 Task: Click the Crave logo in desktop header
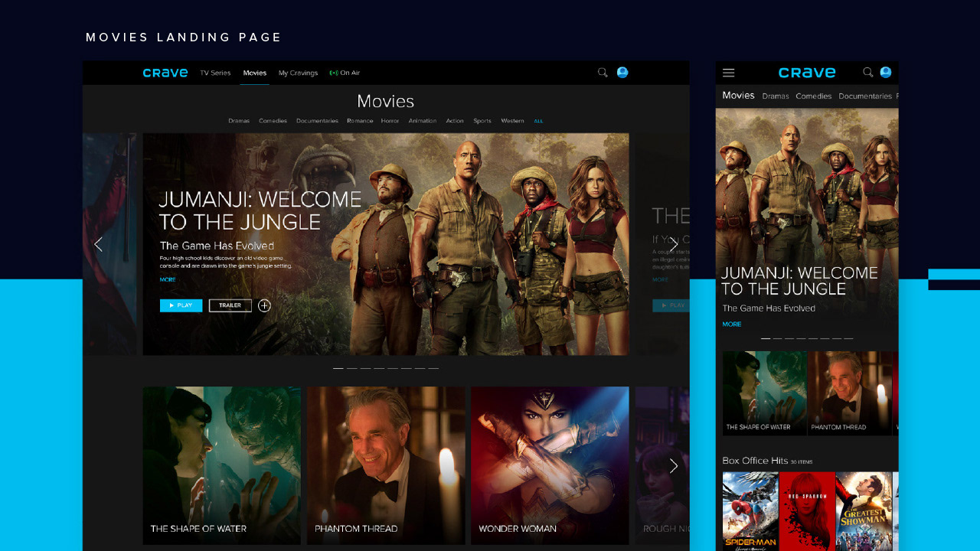pyautogui.click(x=165, y=73)
